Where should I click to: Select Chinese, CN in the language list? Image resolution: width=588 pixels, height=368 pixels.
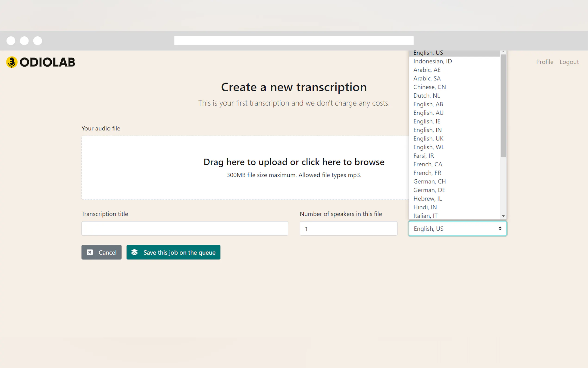(429, 87)
